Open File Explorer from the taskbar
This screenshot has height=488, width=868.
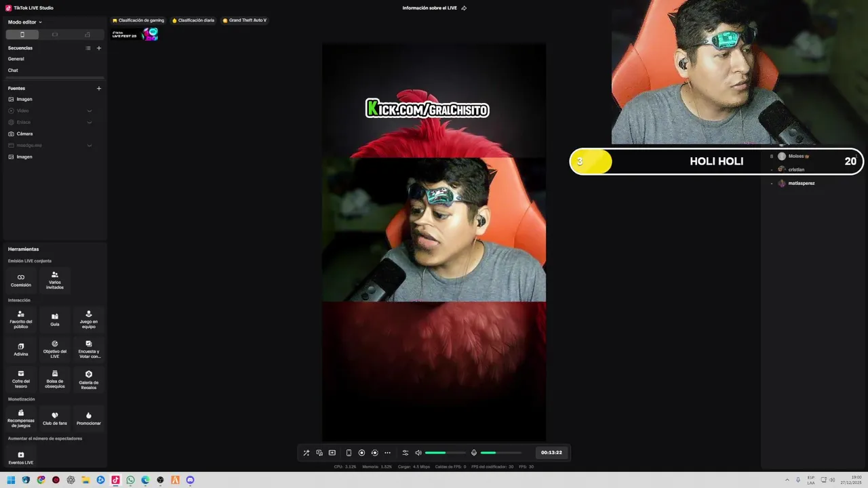click(85, 480)
